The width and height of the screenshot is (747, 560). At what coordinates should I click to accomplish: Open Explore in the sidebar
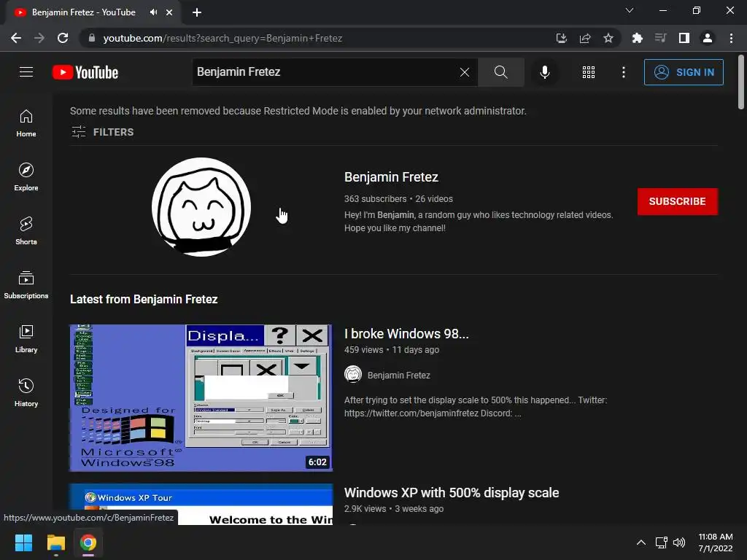(26, 177)
